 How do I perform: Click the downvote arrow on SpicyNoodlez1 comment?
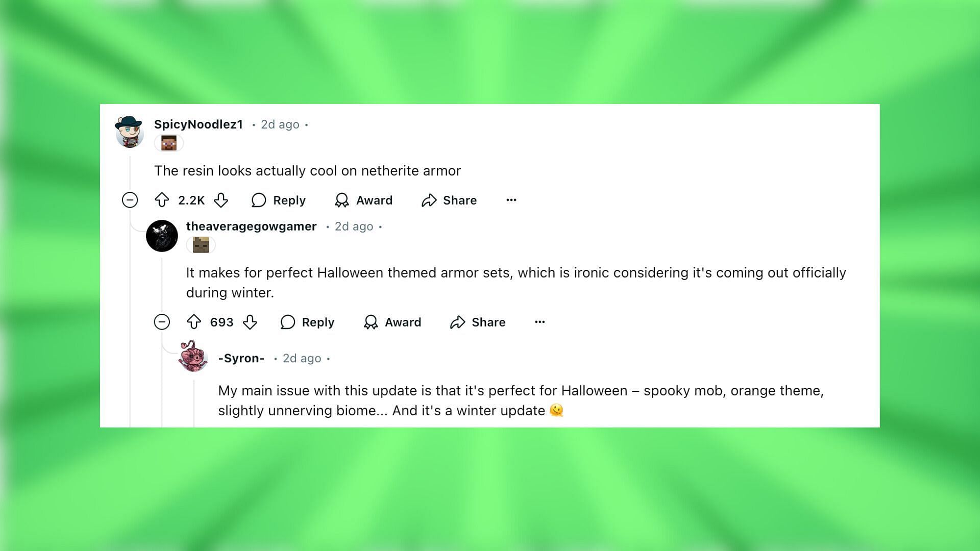(x=223, y=200)
